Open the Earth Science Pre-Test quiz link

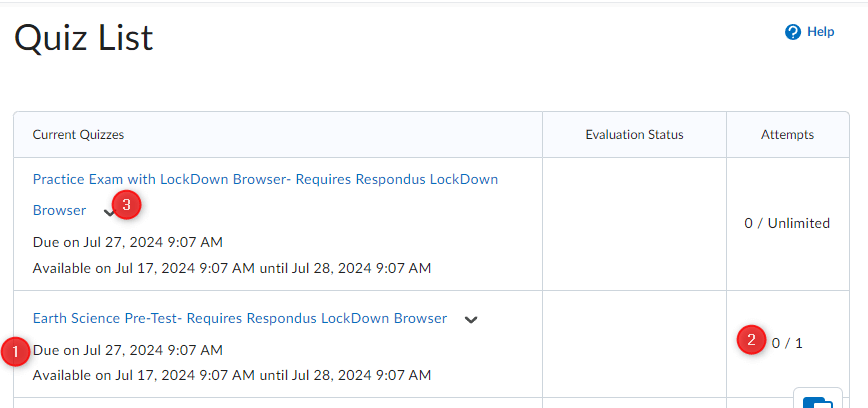(x=239, y=319)
